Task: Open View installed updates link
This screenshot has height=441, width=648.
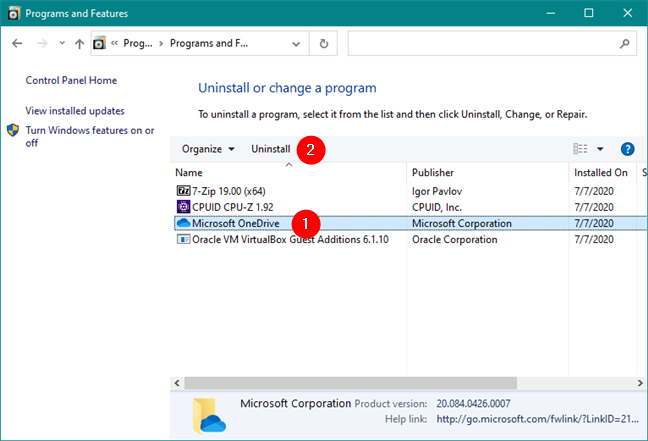Action: 75,111
